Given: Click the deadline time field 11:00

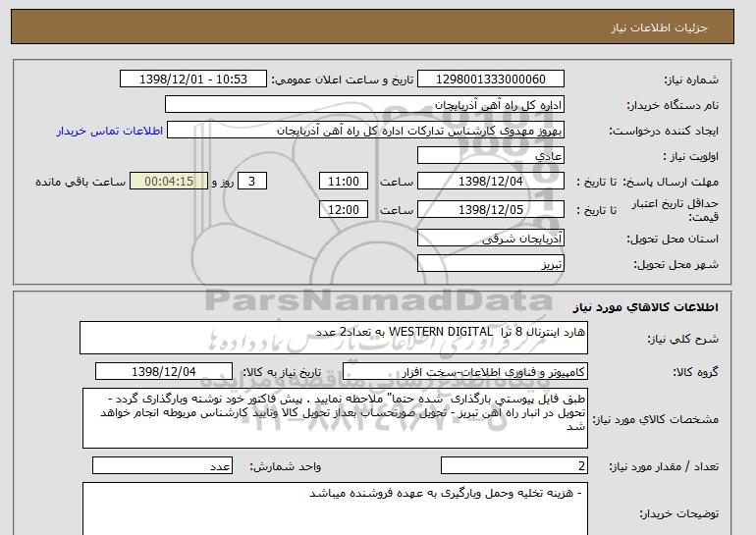Looking at the screenshot, I should pos(344,182).
